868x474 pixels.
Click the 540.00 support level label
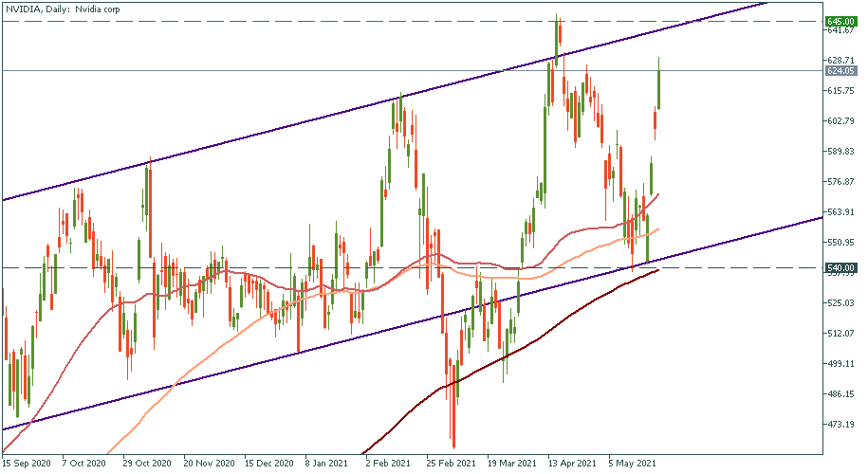coord(838,268)
